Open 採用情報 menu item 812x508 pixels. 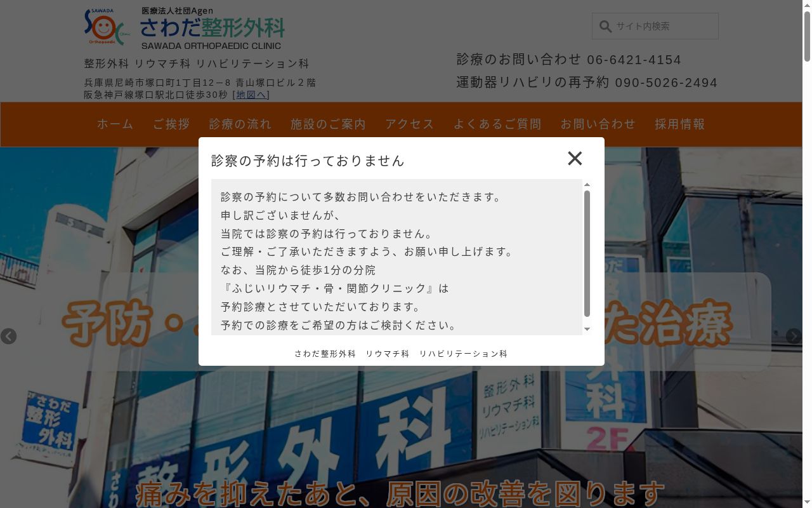[680, 124]
